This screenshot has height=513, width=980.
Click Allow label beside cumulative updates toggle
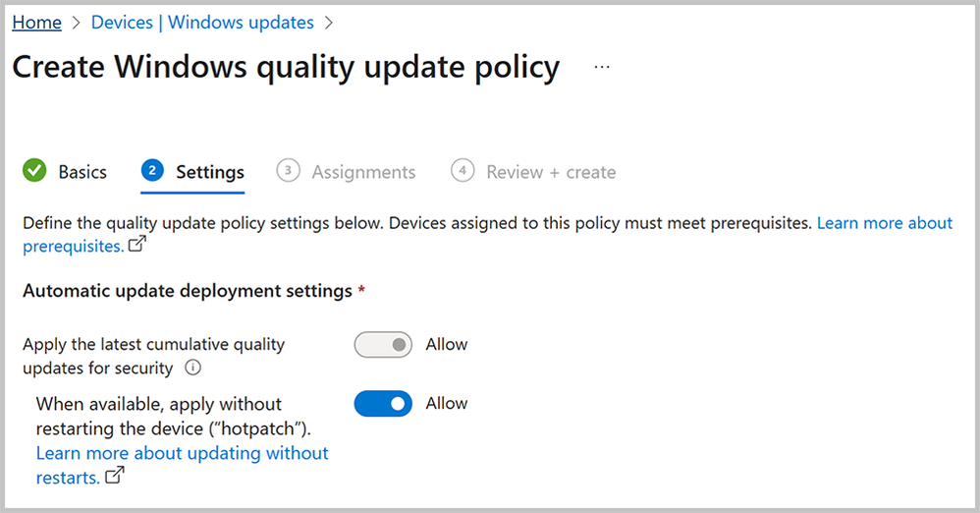tap(447, 345)
